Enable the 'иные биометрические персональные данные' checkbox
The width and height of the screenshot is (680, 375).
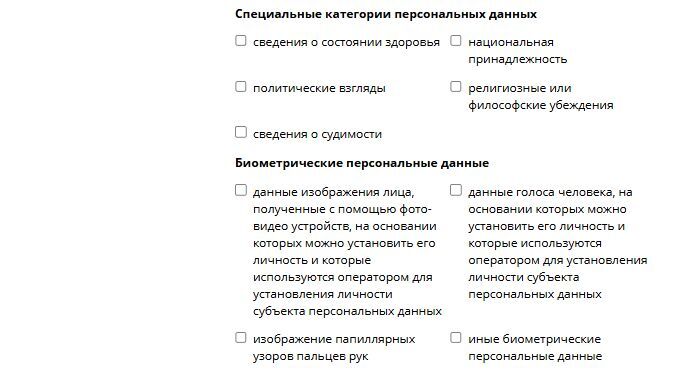click(456, 338)
